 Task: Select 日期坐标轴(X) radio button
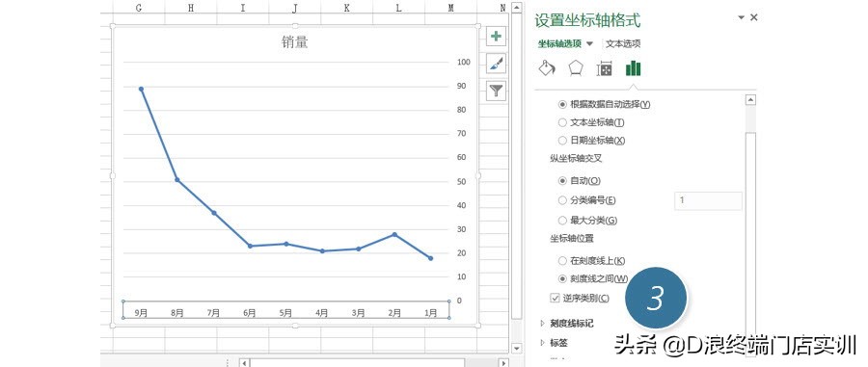tap(562, 141)
